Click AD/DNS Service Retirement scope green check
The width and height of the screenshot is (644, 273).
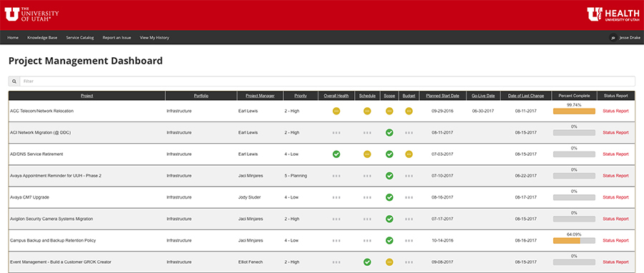click(389, 154)
